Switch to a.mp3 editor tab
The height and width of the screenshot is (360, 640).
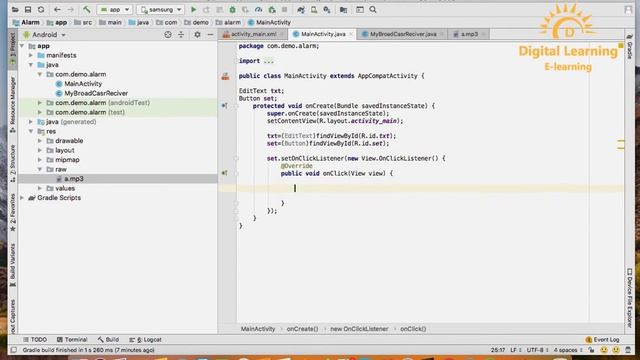tap(469, 34)
